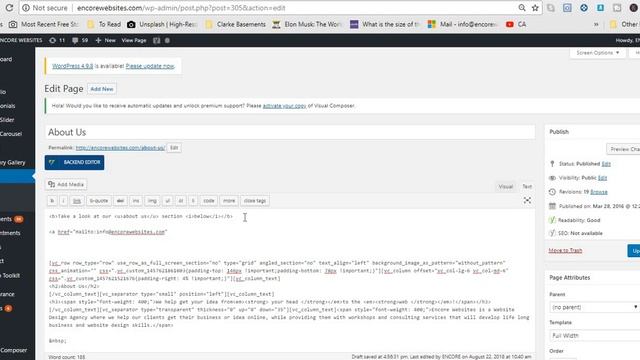This screenshot has width=640, height=360.
Task: Open the YouTube CA bookmark
Action: click(x=516, y=24)
